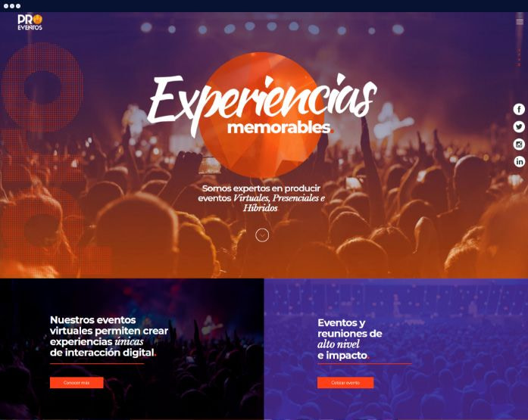Screen dimensions: 528x420
Task: Click the Nuestros eventos virtuales heading
Action: coord(109,336)
